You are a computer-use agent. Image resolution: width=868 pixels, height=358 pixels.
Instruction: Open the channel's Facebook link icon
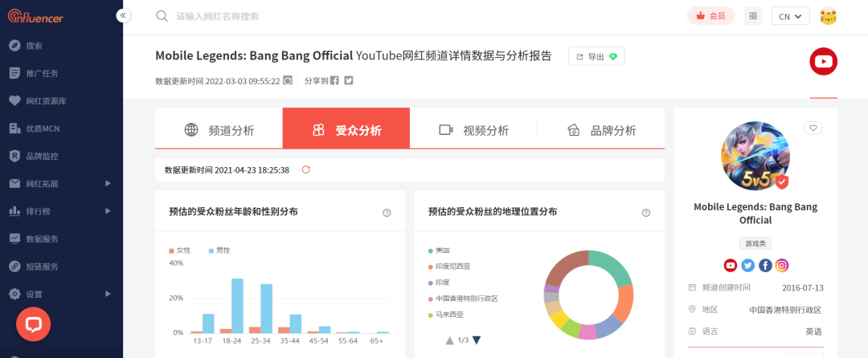[764, 265]
